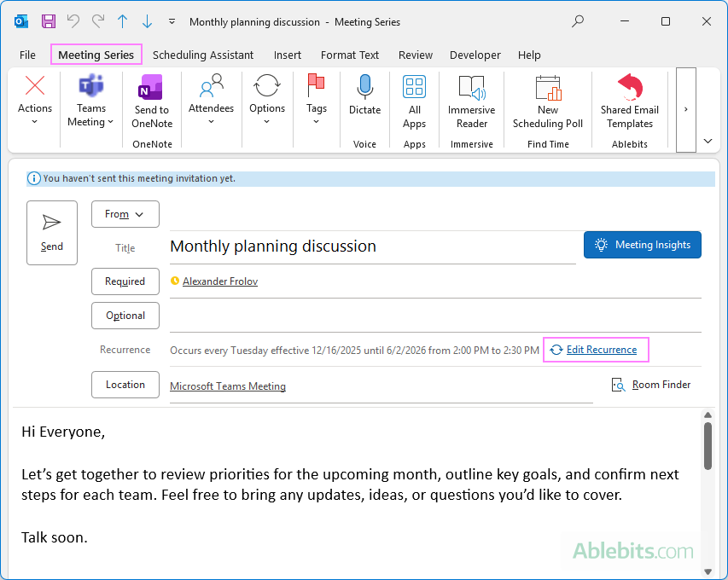Send the meeting to OneNote
This screenshot has width=728, height=580.
click(151, 96)
